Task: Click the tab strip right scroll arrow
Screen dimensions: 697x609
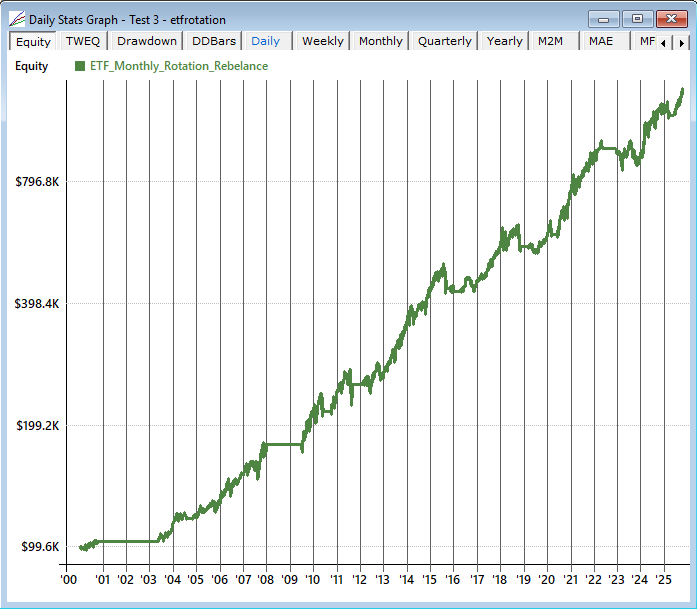Action: pyautogui.click(x=681, y=43)
